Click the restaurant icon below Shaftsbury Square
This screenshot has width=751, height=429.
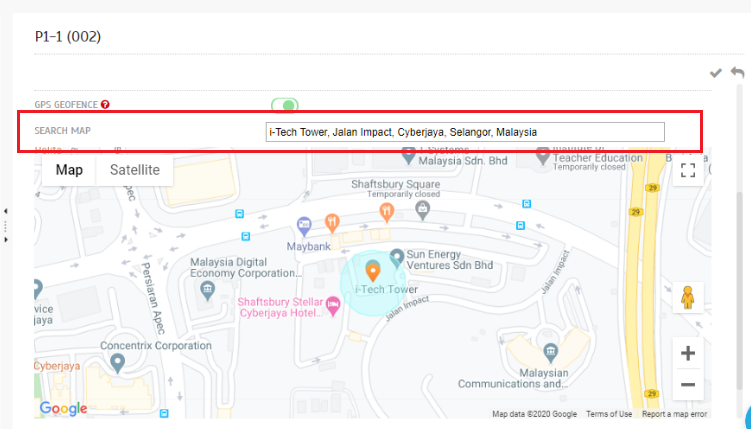pyautogui.click(x=387, y=212)
